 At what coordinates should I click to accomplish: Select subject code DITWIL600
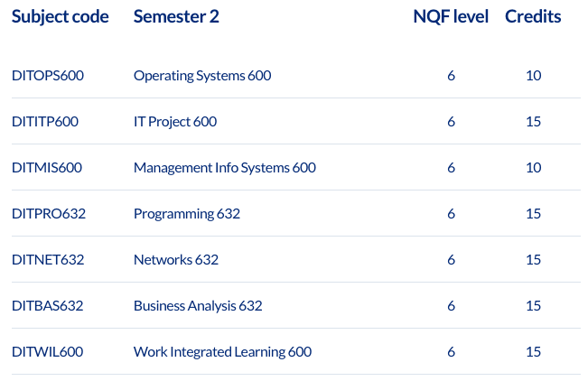(47, 352)
